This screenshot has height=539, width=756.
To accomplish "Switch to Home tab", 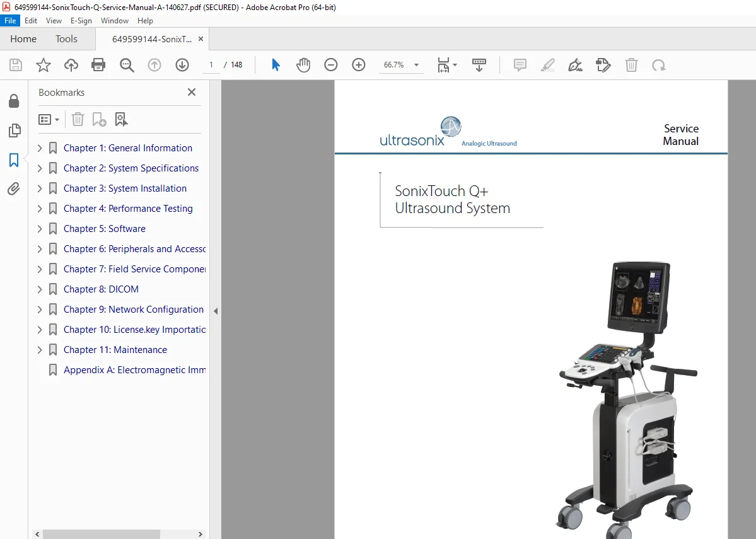I will coord(23,39).
